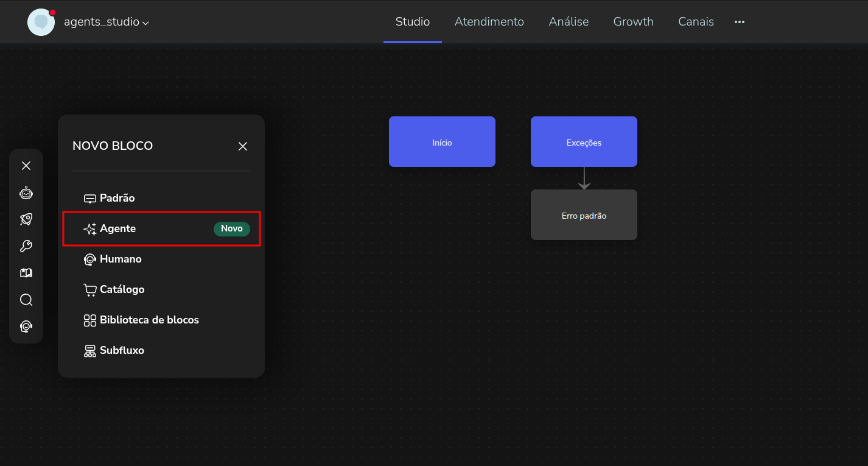
Task: Open the wrench tools icon
Action: [x=26, y=246]
